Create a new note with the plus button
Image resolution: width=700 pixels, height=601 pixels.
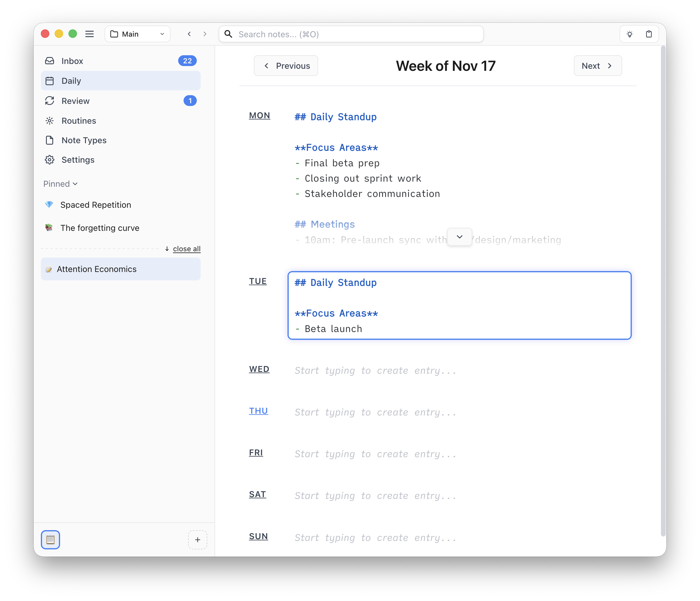click(197, 539)
